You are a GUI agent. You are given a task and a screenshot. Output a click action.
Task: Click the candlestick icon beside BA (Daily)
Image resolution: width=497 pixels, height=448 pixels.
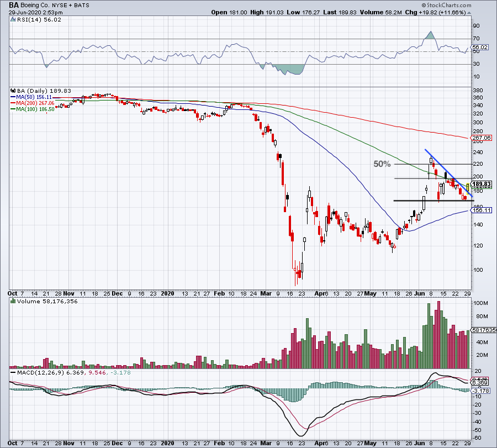13,91
